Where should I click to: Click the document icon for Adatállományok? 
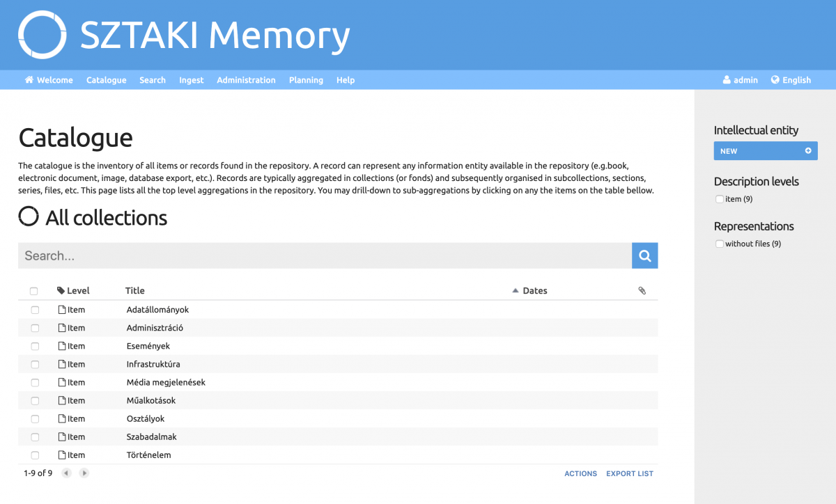(62, 310)
